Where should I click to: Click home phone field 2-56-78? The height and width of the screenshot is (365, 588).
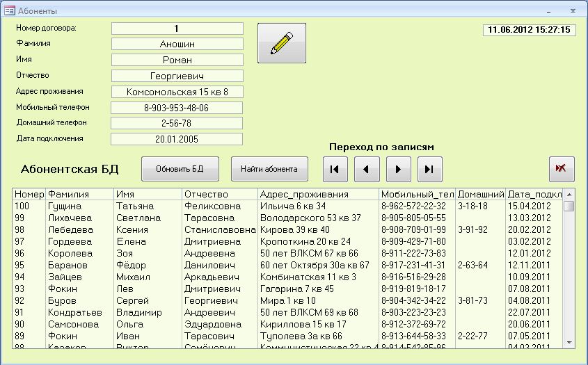click(177, 123)
